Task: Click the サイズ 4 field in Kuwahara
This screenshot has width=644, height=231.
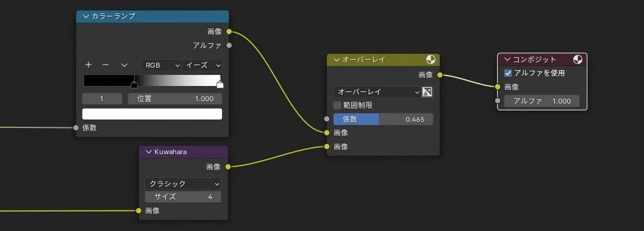Action: click(183, 197)
